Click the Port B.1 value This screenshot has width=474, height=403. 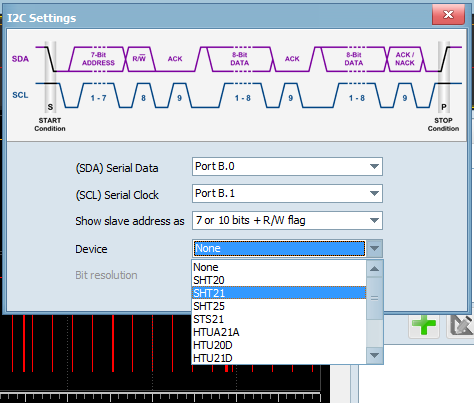(x=215, y=193)
